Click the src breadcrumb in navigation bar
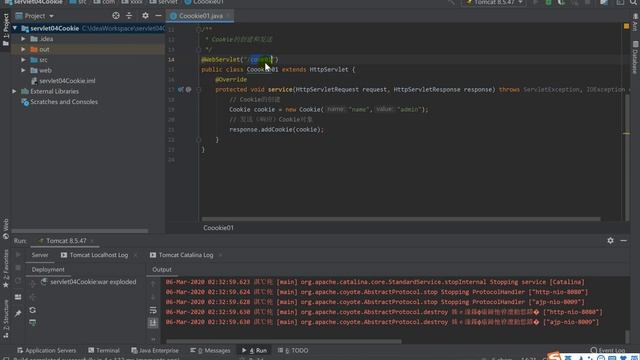640x360 pixels. pos(78,2)
